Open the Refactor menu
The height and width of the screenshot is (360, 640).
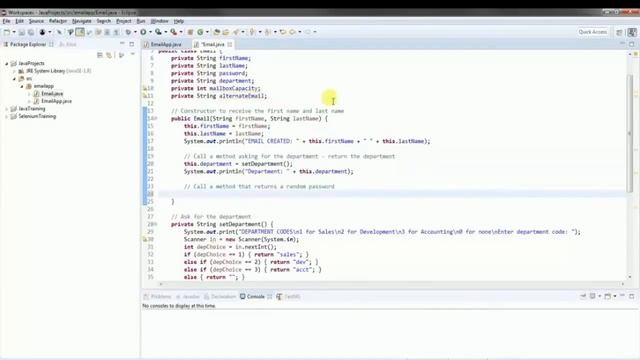point(58,21)
